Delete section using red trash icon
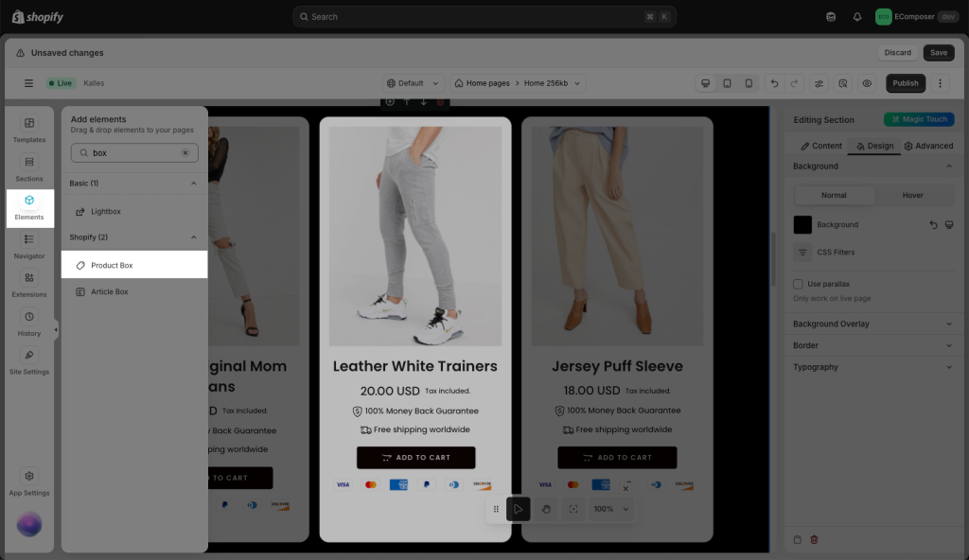 [x=814, y=540]
